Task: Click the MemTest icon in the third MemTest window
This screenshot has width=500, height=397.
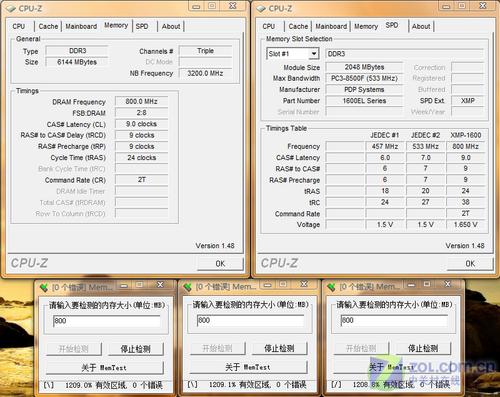Action: 331,287
